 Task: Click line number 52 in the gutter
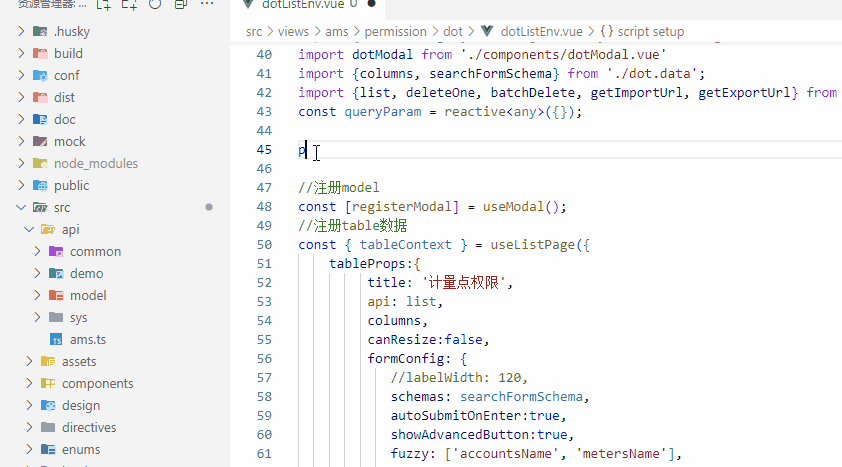point(264,282)
